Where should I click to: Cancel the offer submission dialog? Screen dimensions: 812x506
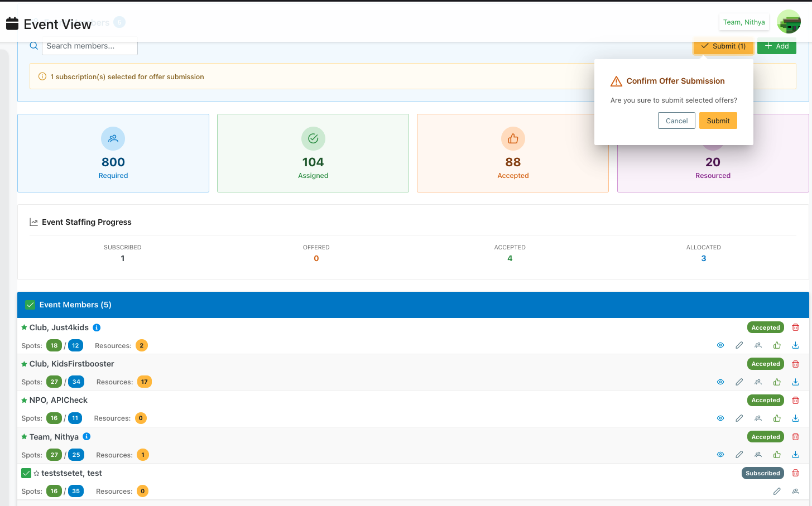[676, 121]
